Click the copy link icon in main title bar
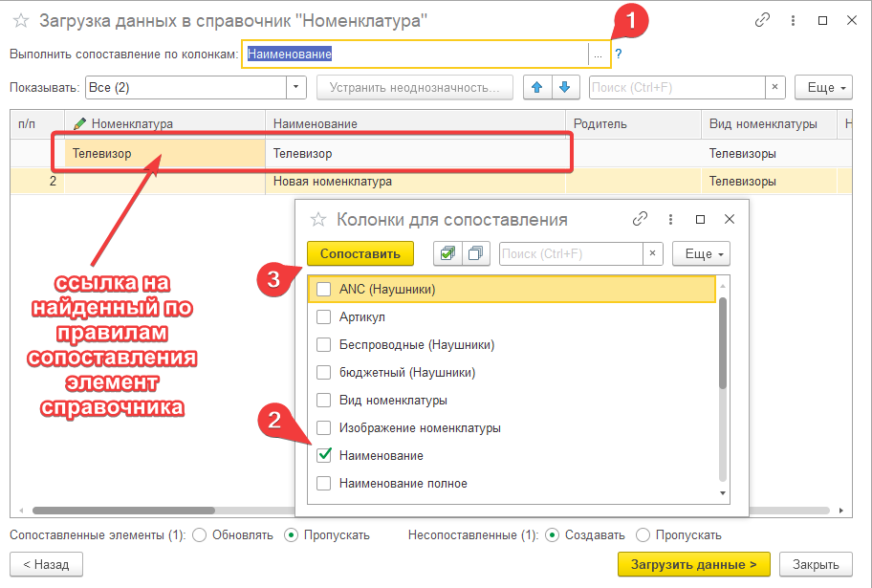 762,20
